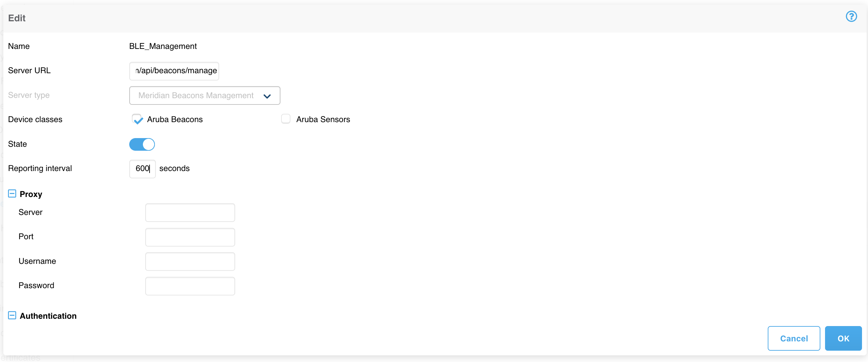Click the Aruba Sensors label
Screen dimensions: 868x362
coord(323,119)
